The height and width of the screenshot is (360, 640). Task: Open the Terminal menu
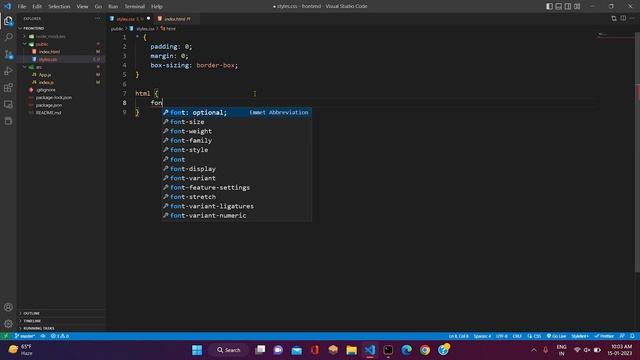pyautogui.click(x=134, y=6)
